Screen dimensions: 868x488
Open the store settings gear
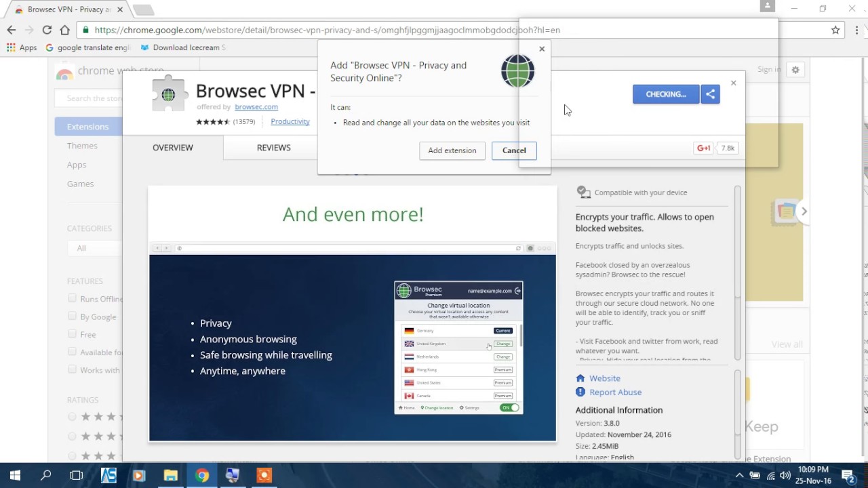pos(795,69)
